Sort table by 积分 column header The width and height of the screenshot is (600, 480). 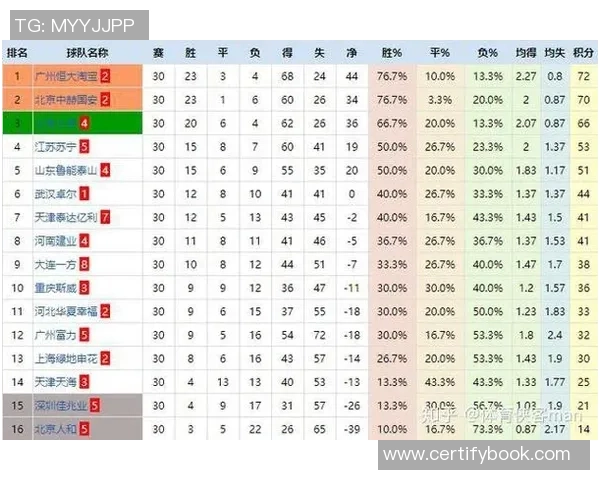point(583,52)
